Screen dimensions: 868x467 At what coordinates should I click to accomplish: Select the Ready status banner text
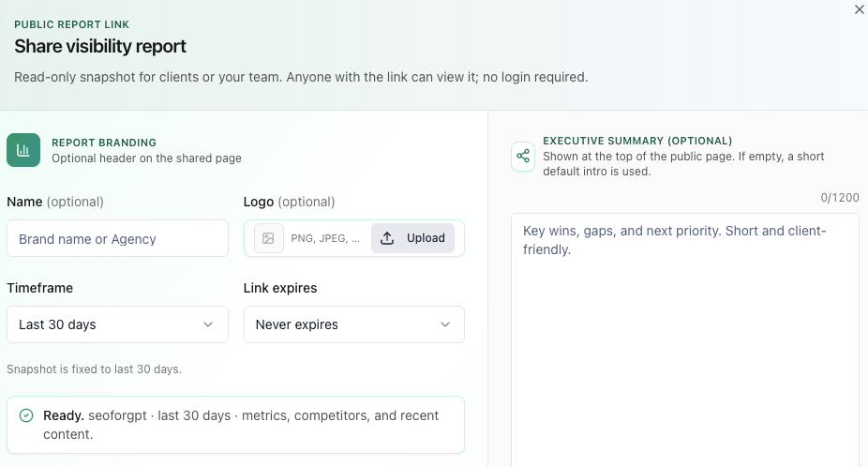[x=241, y=425]
